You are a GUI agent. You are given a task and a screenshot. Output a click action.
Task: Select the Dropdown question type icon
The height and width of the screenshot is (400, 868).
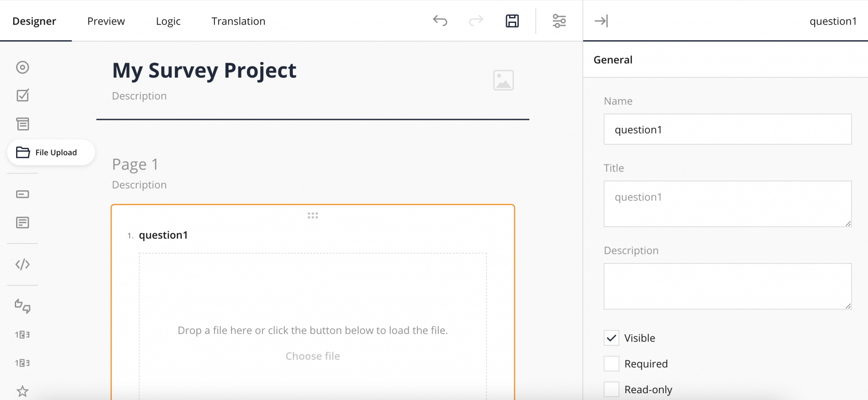pos(22,124)
